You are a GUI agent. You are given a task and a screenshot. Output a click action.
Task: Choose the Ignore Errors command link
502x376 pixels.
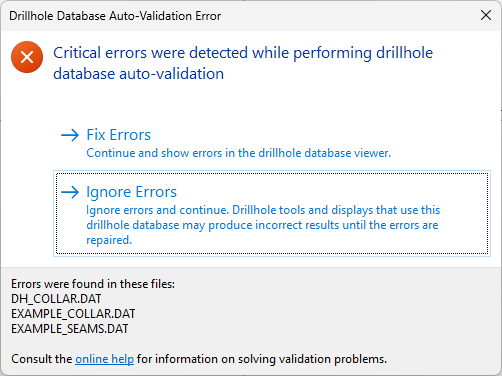click(272, 213)
